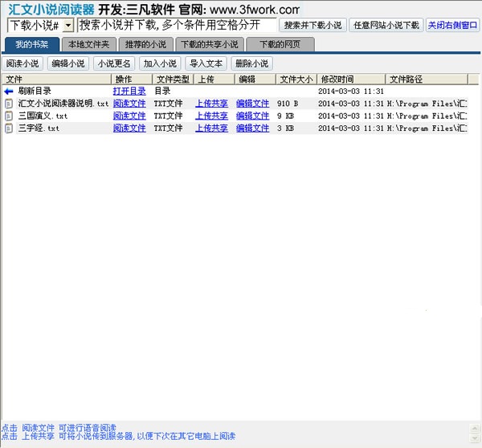Click the 导入文本 toolbar button

tap(206, 63)
